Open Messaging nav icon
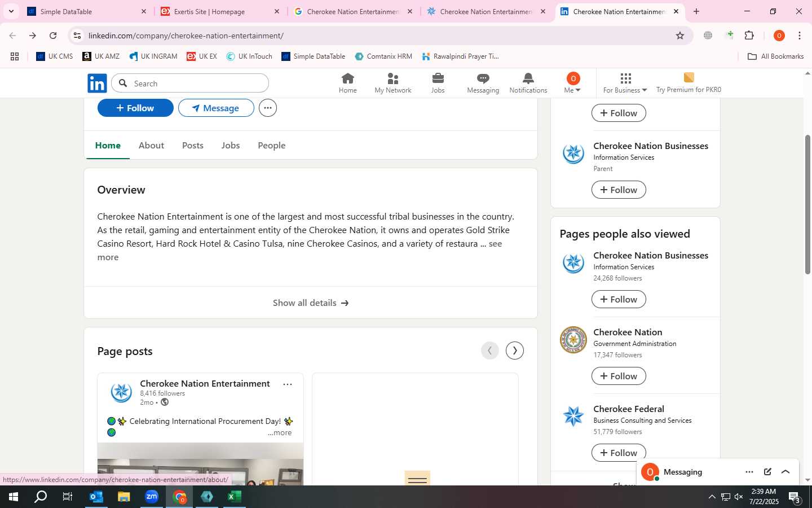The image size is (812, 508). pyautogui.click(x=483, y=83)
